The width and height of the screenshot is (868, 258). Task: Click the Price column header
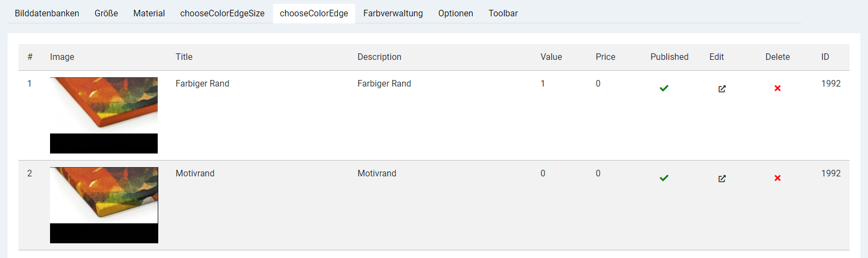(605, 57)
